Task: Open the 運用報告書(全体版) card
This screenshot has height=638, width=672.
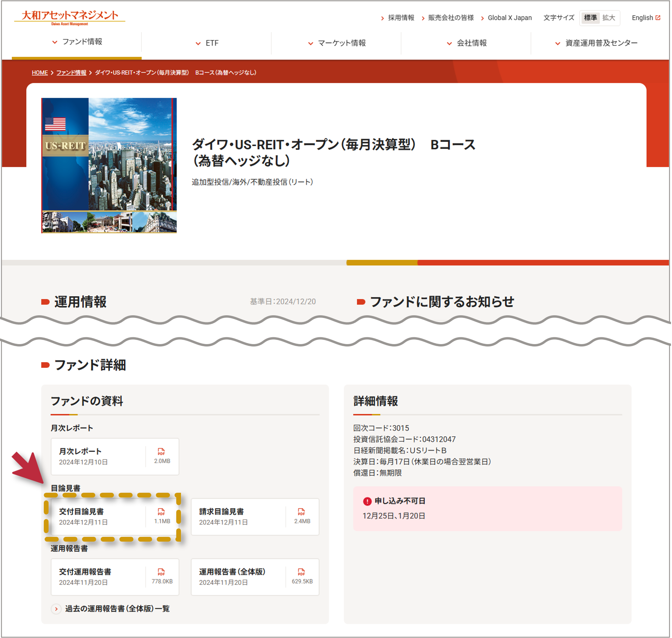Action: coord(256,578)
